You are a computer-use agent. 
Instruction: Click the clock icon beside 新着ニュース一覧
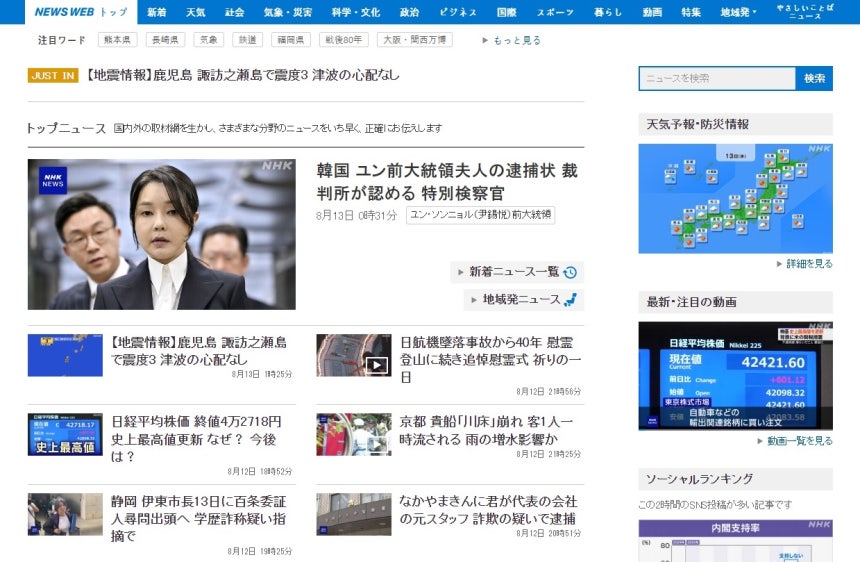click(570, 272)
